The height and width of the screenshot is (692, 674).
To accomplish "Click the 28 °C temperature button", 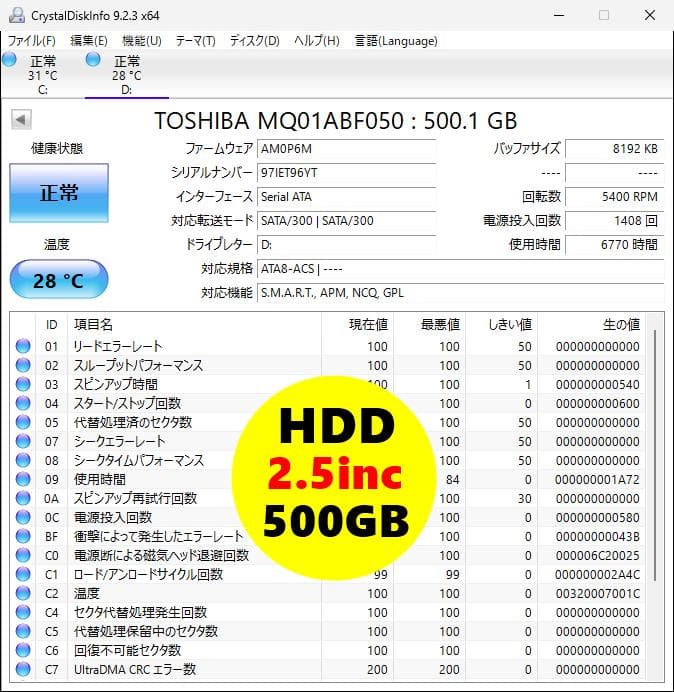I will tap(59, 280).
